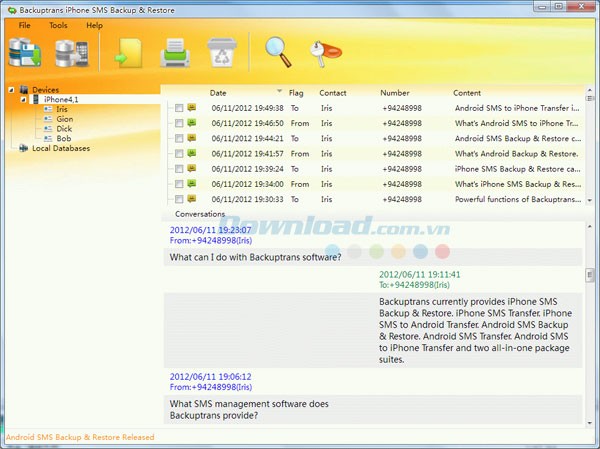Click contact card icon beside Iris

[48, 109]
